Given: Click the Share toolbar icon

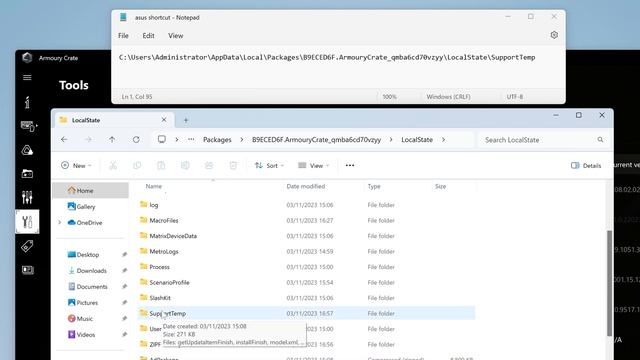Looking at the screenshot, I should (x=209, y=165).
